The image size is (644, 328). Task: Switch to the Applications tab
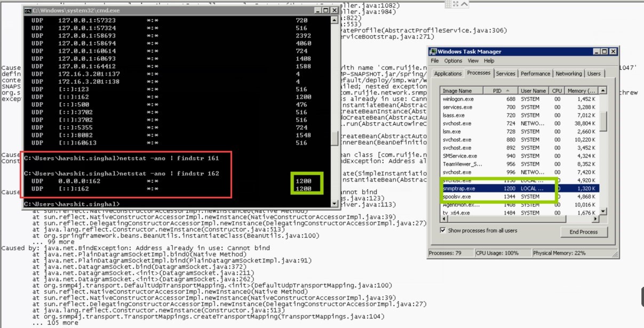point(448,74)
